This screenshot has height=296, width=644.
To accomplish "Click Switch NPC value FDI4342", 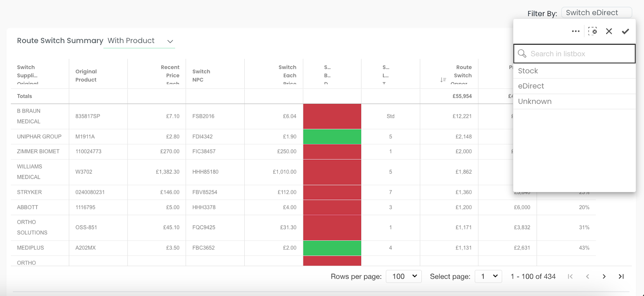I will coord(202,137).
